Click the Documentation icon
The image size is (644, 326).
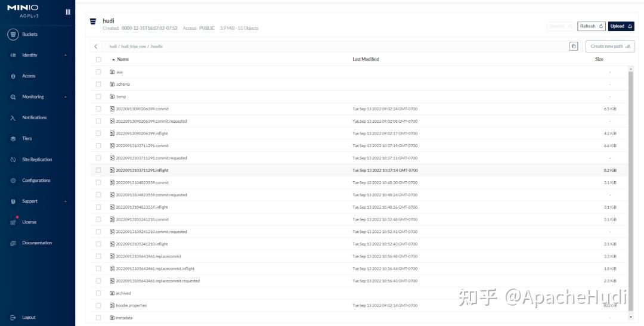click(13, 243)
